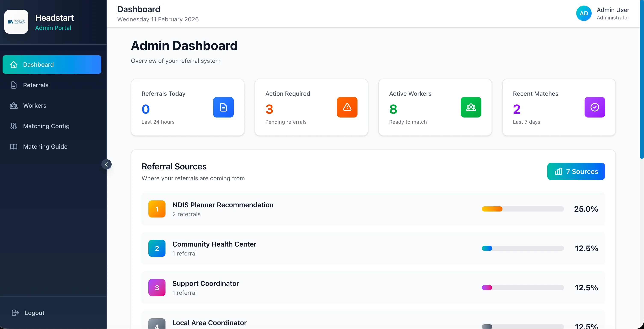Click rank badge 3 for Support Coordinator
The image size is (644, 329).
click(157, 287)
